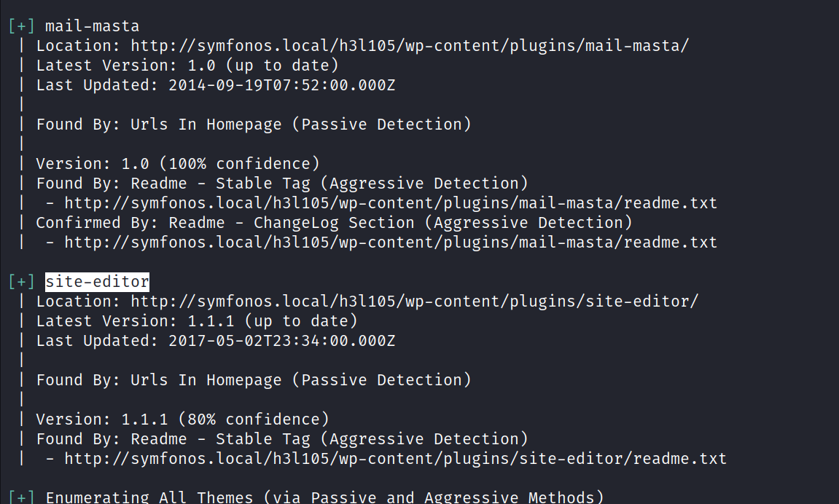Open the site-editor plugin location URL
Screen dimensions: 839x504
click(415, 301)
